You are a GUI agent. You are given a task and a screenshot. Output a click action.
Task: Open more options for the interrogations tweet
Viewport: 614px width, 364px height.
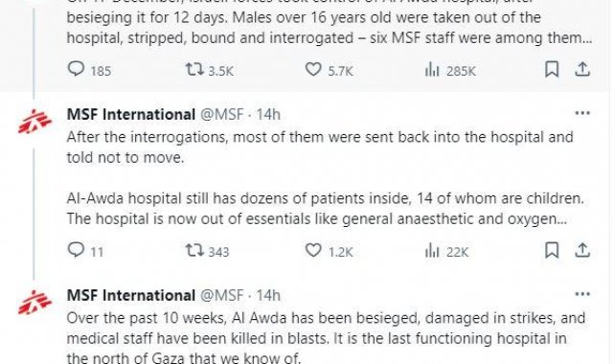pos(582,113)
